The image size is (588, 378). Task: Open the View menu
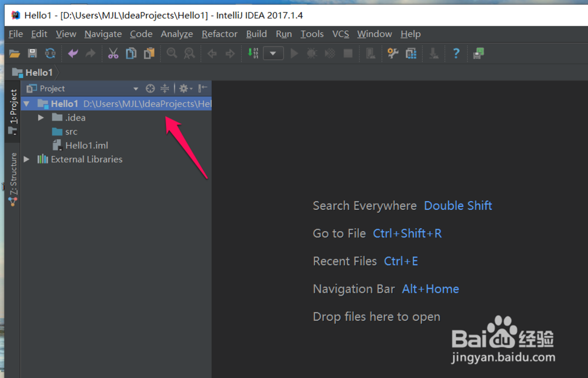pyautogui.click(x=66, y=34)
